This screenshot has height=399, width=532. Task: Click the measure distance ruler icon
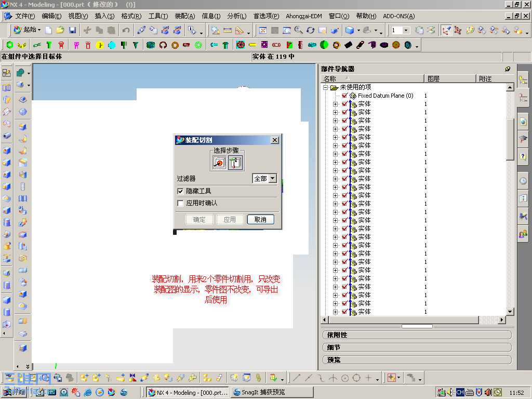click(228, 30)
